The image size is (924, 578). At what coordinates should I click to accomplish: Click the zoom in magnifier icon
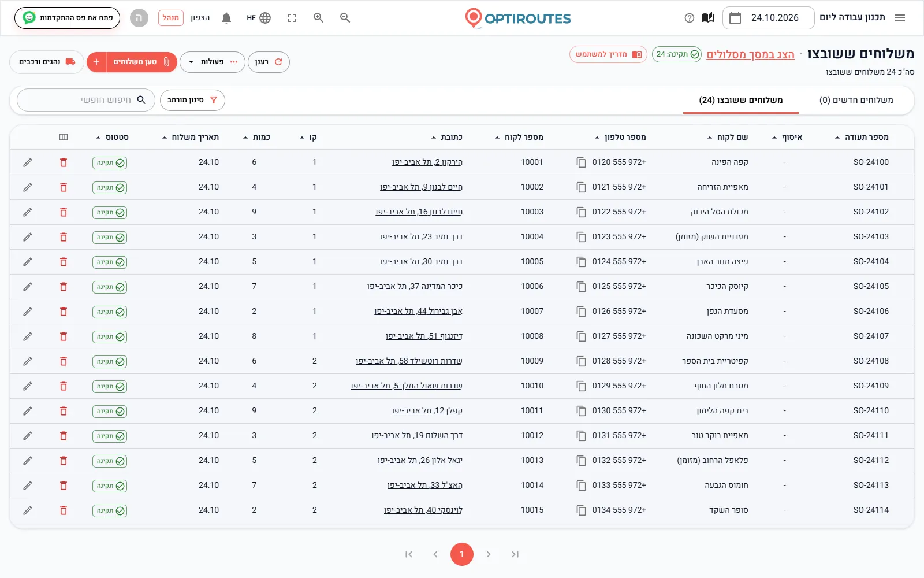click(318, 18)
